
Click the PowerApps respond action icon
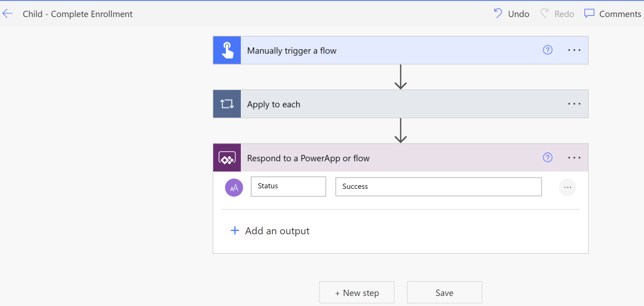click(227, 157)
